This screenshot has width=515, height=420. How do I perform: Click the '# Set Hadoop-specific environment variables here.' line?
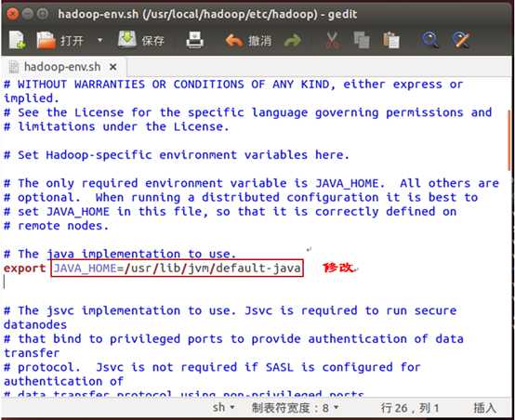click(x=177, y=154)
